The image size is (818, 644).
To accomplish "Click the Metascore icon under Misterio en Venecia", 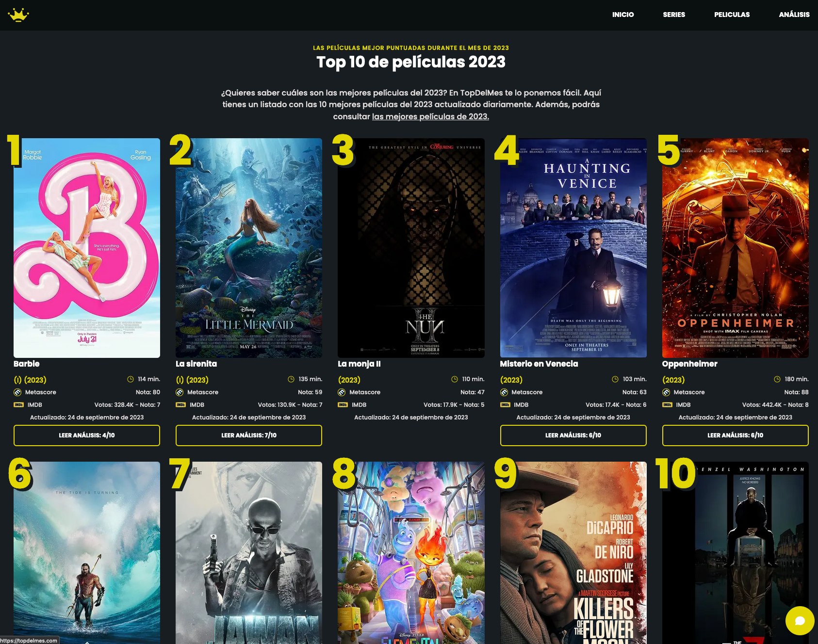I will [505, 392].
